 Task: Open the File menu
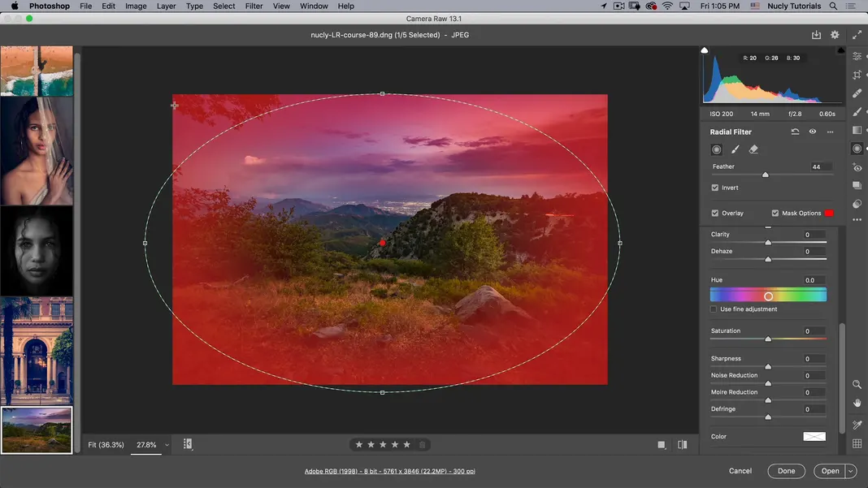(86, 6)
